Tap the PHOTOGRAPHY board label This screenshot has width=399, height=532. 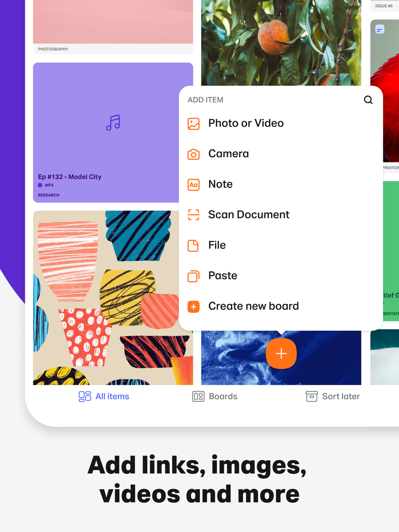(x=53, y=49)
